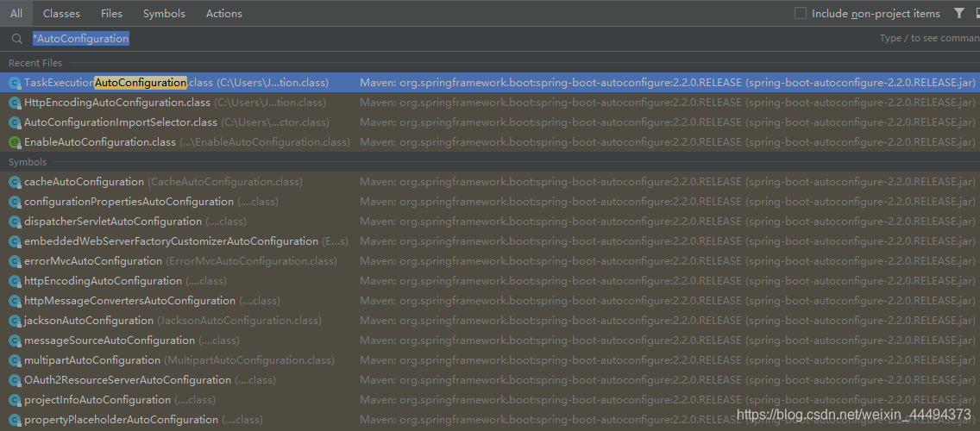
Task: Click annotation icon of EnableAutoConfiguration.class
Action: click(x=15, y=142)
